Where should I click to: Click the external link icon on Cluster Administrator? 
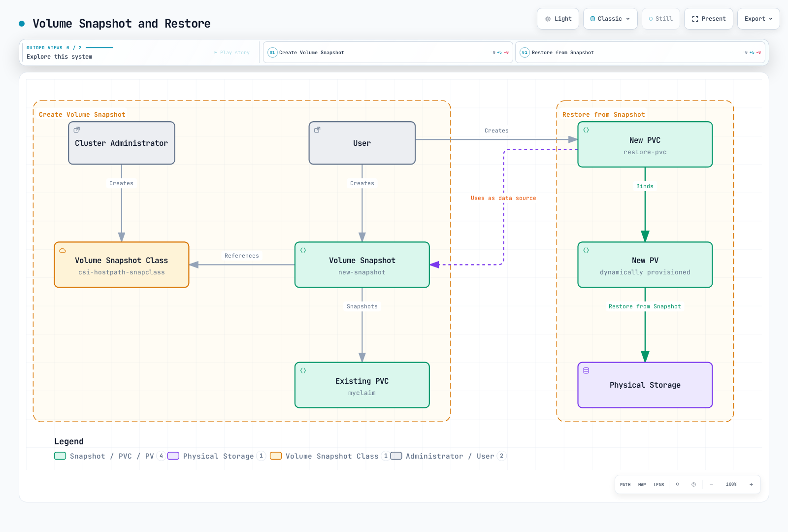click(77, 130)
